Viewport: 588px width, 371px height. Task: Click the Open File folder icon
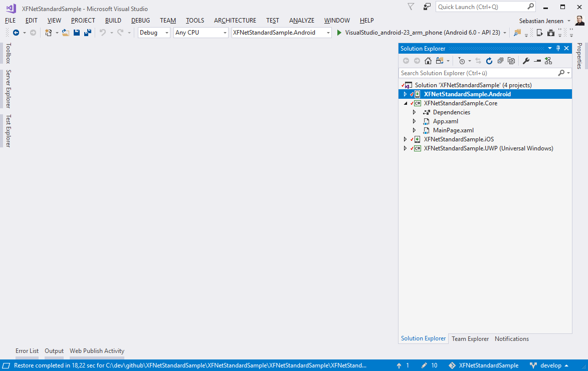coord(65,33)
